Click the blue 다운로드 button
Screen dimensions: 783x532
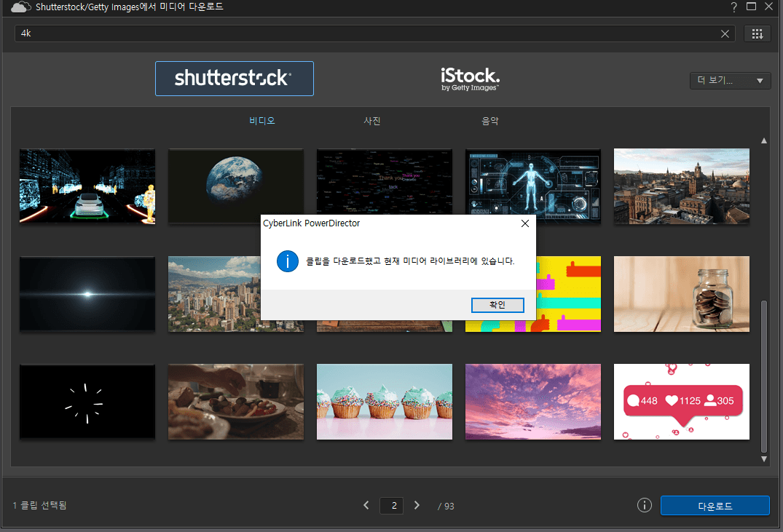(x=715, y=506)
